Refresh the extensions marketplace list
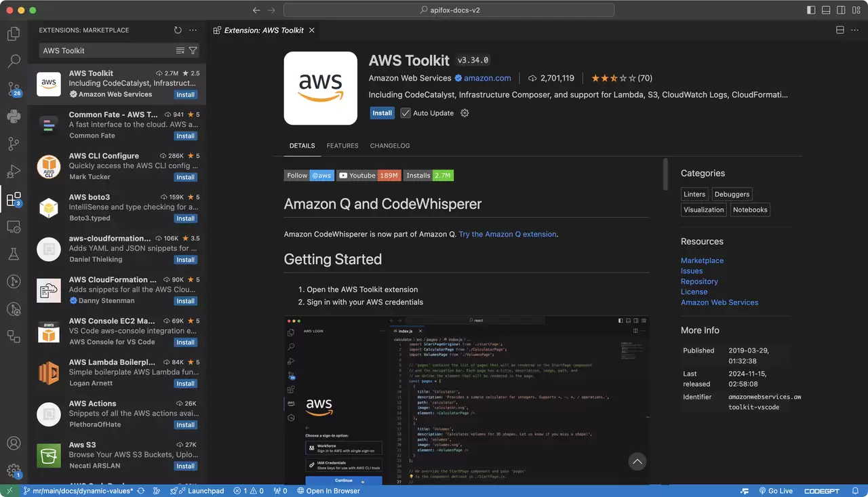868x497 pixels. pyautogui.click(x=178, y=30)
